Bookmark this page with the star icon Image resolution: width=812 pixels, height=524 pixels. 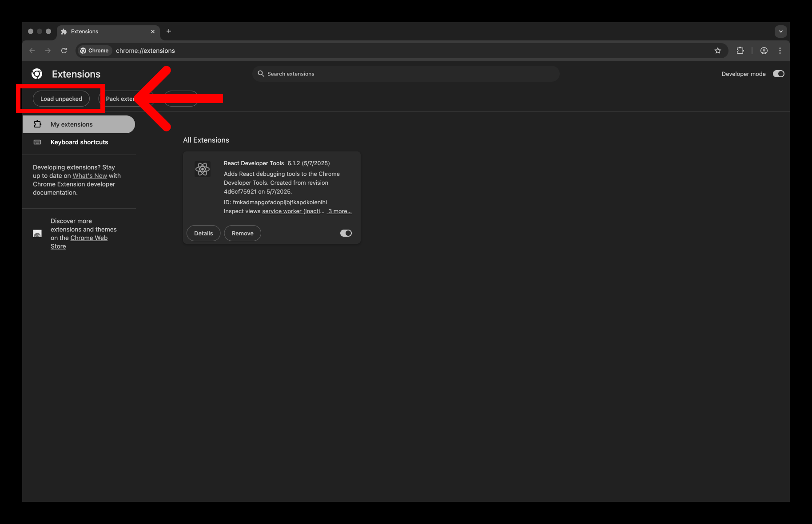718,51
